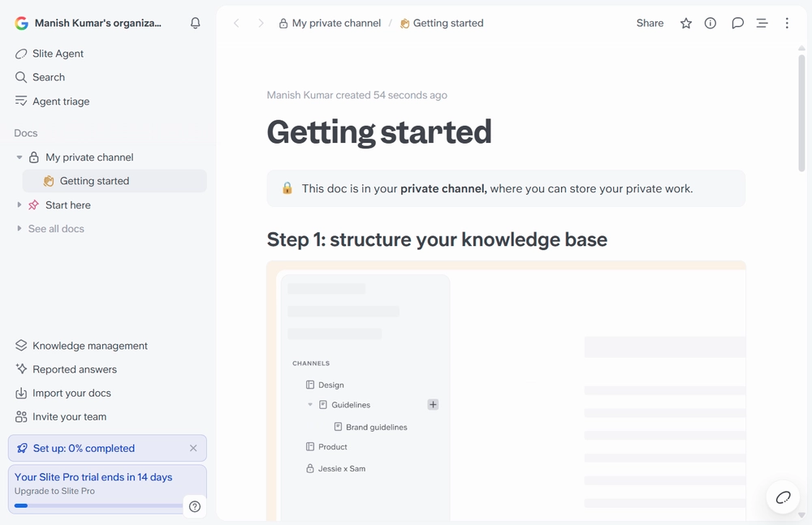812x525 pixels.
Task: Open Slite Agent floating button
Action: [783, 497]
